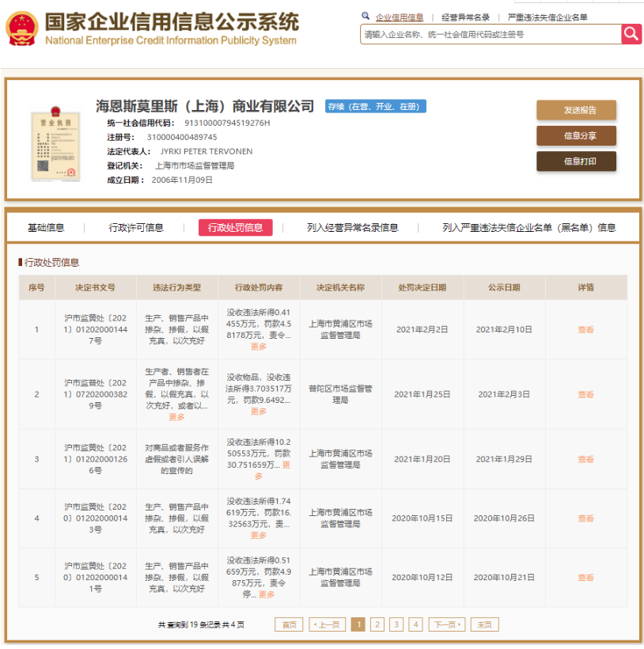The image size is (644, 649).
Task: Select the 严重违法失信企业名单 search category
Action: [547, 17]
